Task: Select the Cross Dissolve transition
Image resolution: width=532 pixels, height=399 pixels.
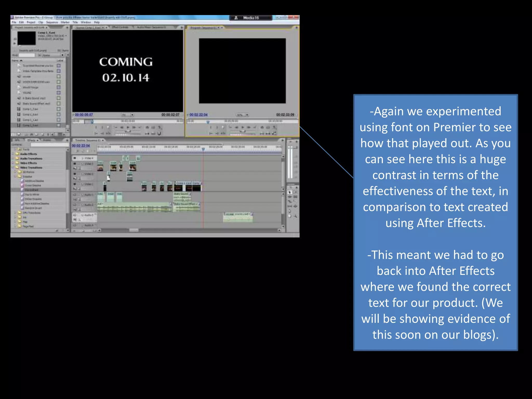Action: pos(33,185)
